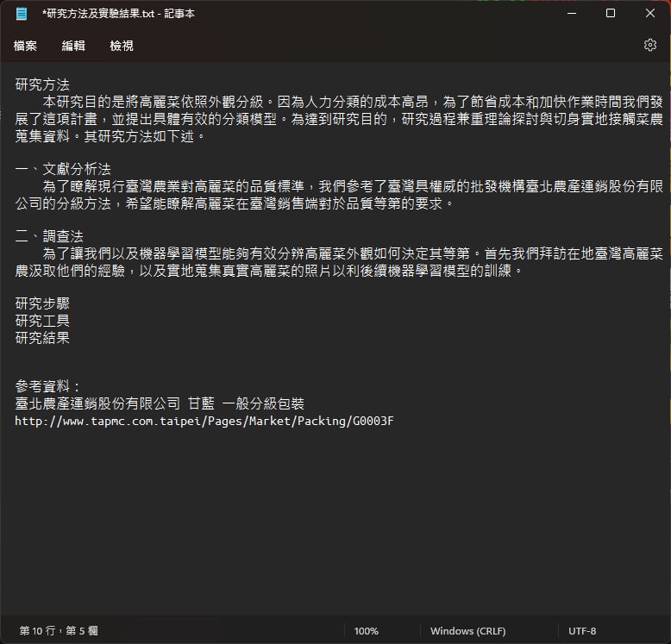Place cursor on the 研究步驟 line
Image resolution: width=671 pixels, height=644 pixels.
(42, 303)
